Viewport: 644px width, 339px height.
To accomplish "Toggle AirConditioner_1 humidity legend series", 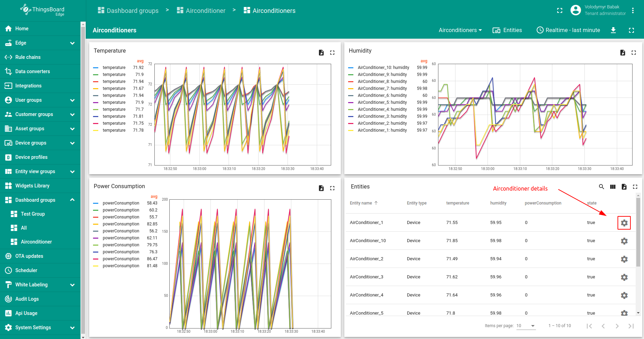I will pyautogui.click(x=382, y=130).
